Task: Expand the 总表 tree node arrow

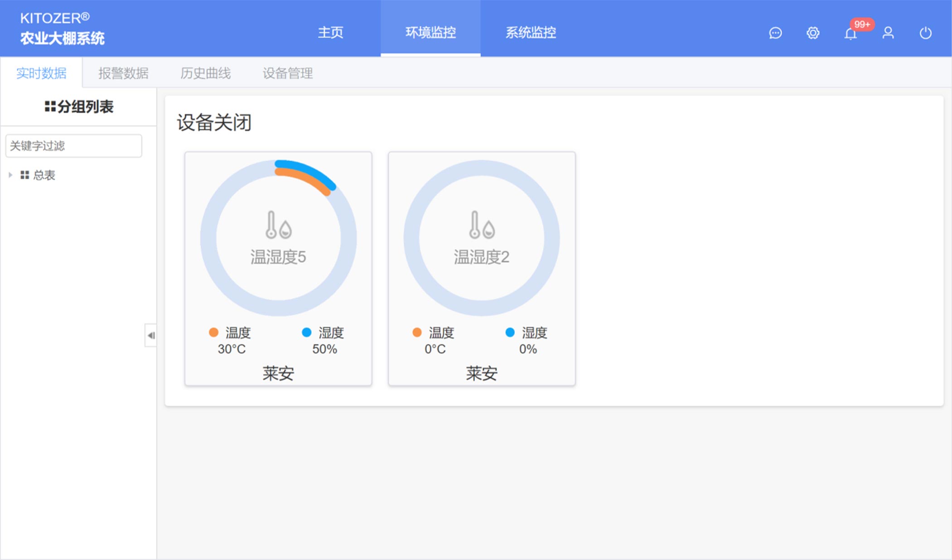Action: pos(10,175)
